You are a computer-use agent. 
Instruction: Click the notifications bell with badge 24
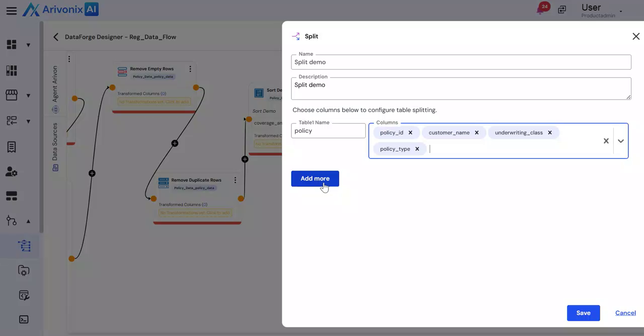click(x=542, y=9)
